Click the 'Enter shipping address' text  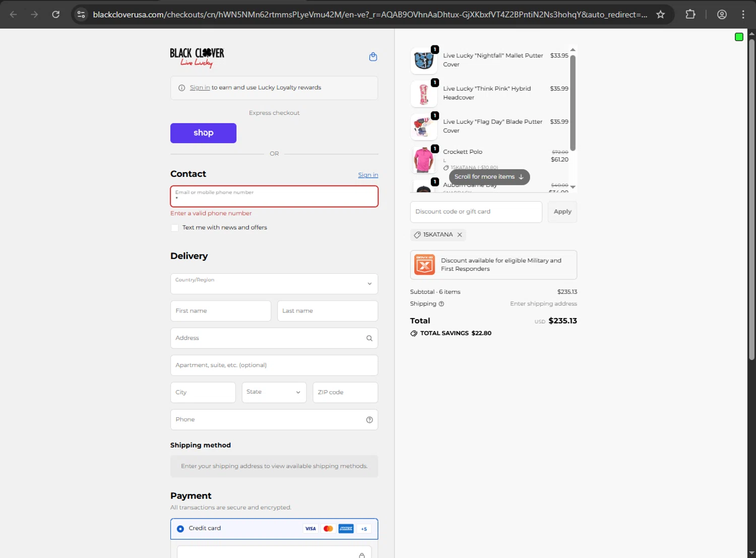click(x=543, y=304)
